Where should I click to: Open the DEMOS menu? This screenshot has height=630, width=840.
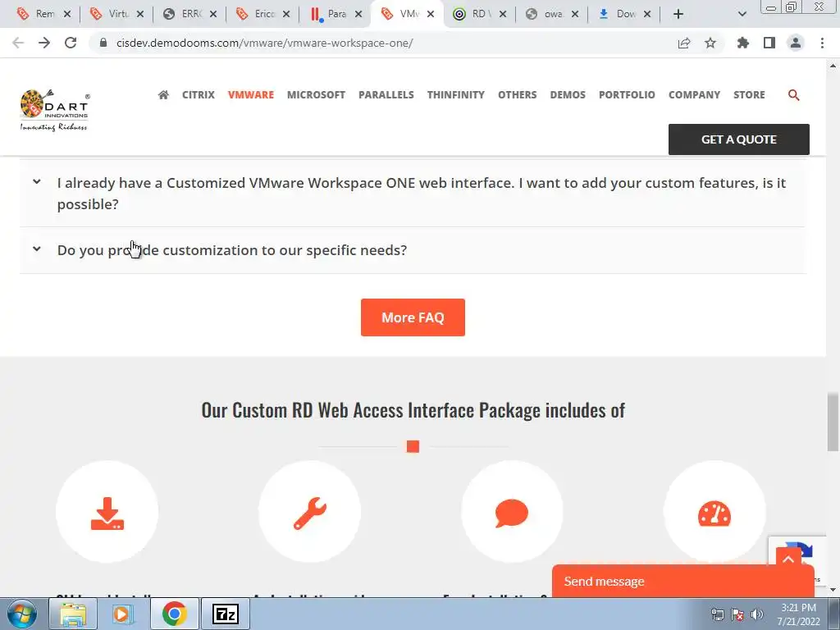568,95
